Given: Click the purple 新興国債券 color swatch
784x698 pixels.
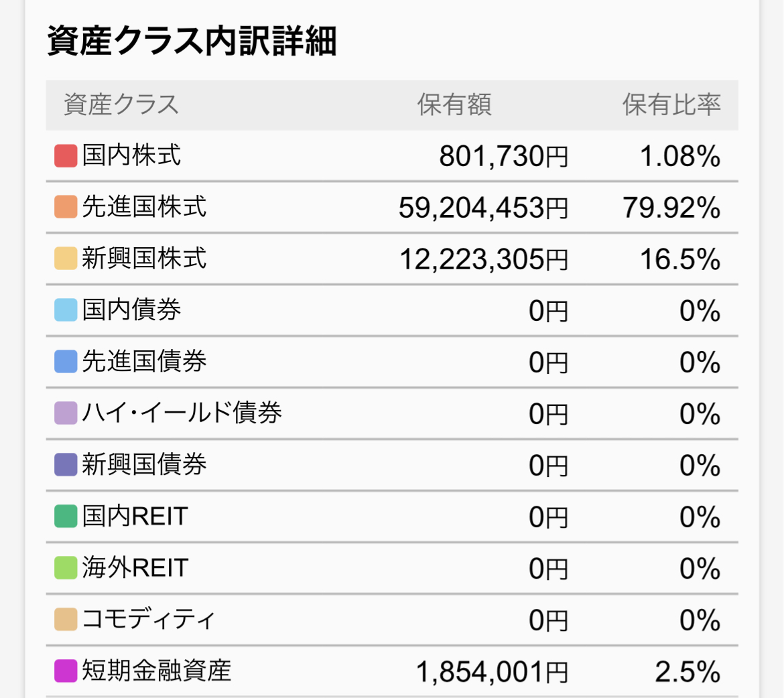Looking at the screenshot, I should 66,465.
